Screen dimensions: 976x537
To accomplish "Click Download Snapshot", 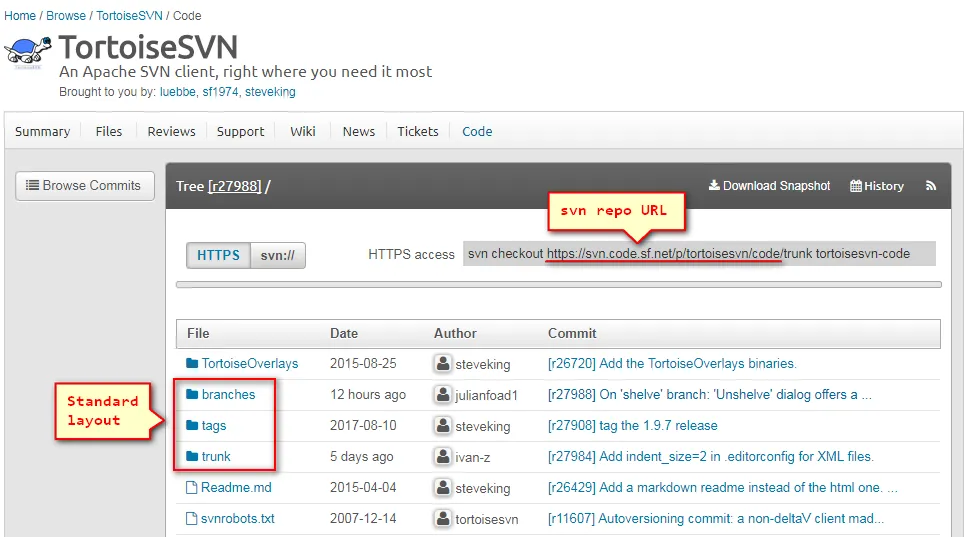I will click(769, 185).
